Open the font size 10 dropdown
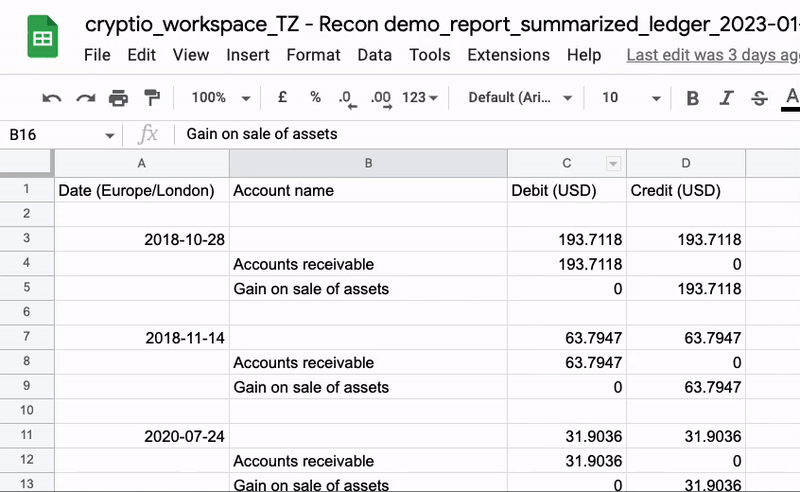 click(x=631, y=97)
